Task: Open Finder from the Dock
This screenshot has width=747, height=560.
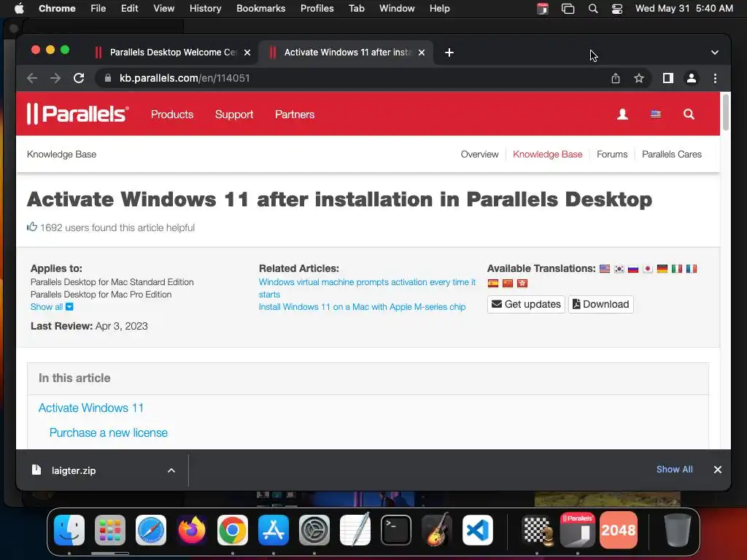Action: [x=69, y=530]
